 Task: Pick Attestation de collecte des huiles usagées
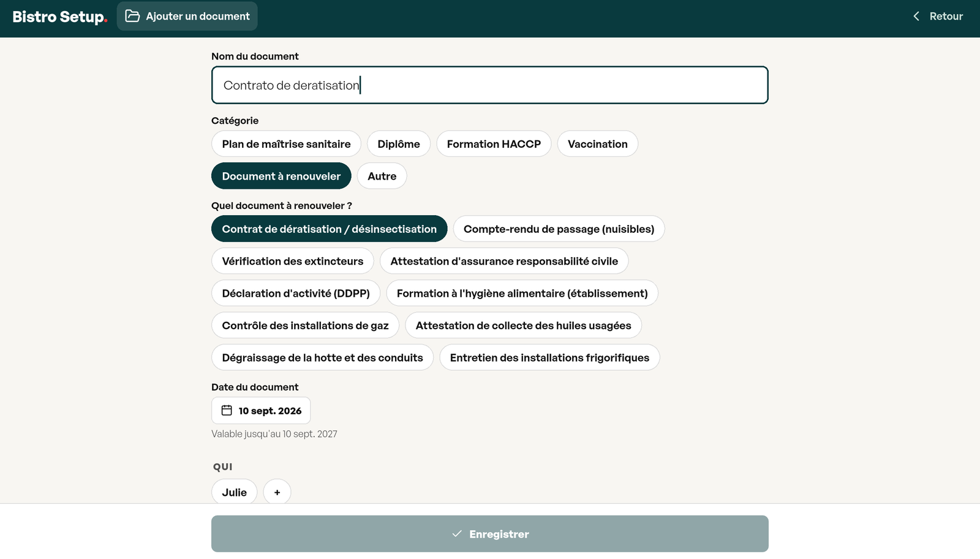point(523,325)
